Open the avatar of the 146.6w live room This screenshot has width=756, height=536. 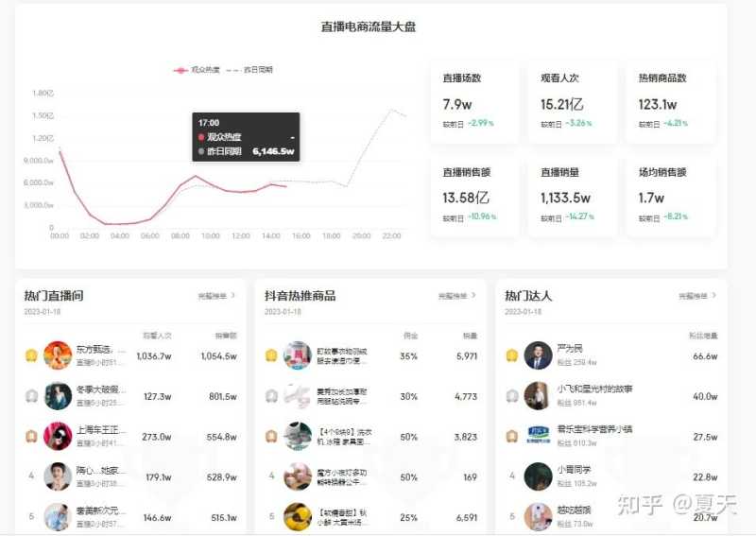58,517
